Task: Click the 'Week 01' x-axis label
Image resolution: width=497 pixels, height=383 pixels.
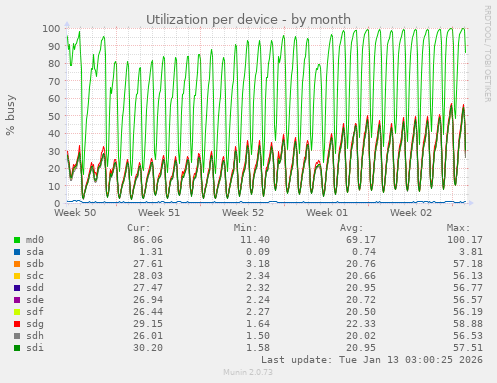Action: 327,213
